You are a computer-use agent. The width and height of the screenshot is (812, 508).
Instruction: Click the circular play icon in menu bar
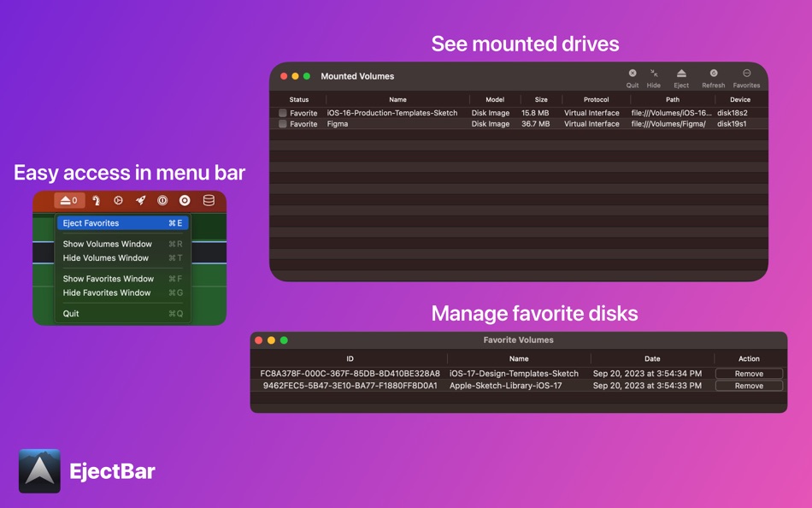[118, 200]
